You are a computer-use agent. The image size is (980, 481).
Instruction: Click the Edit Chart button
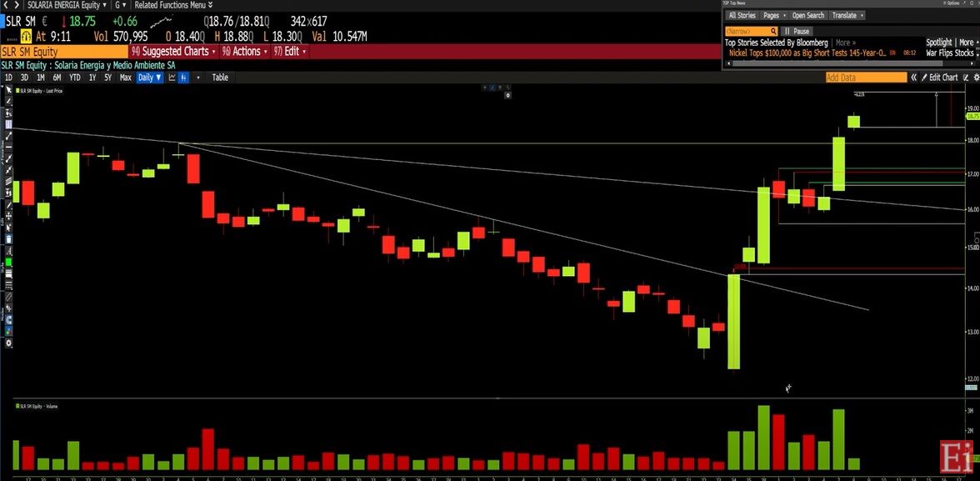939,78
